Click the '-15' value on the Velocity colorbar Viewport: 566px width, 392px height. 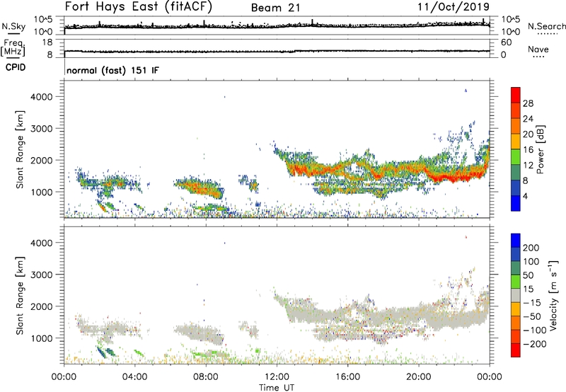[533, 303]
